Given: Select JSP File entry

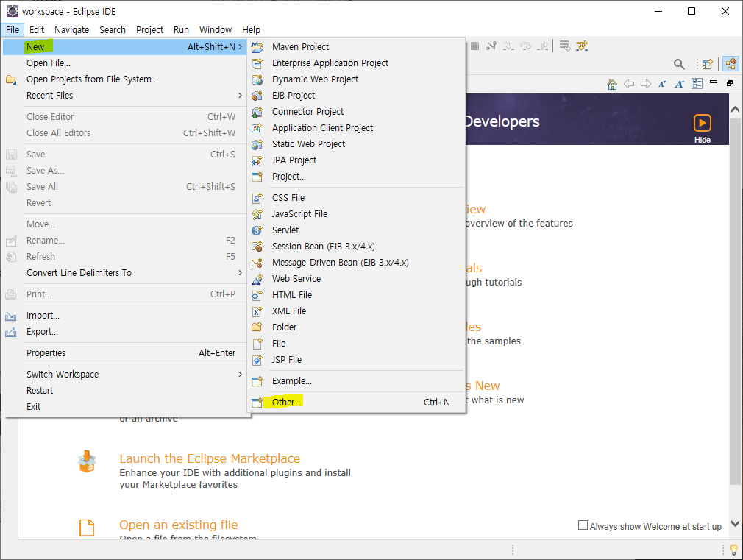Looking at the screenshot, I should tap(356, 359).
